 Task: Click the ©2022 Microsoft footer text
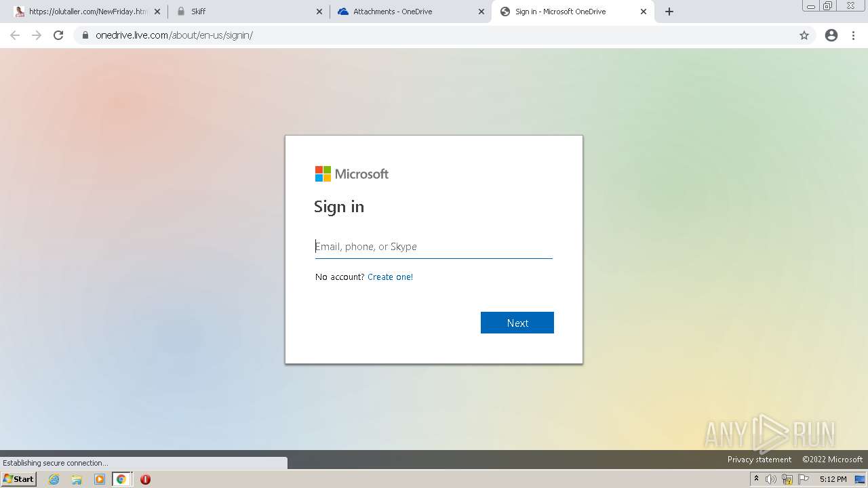[x=832, y=460]
